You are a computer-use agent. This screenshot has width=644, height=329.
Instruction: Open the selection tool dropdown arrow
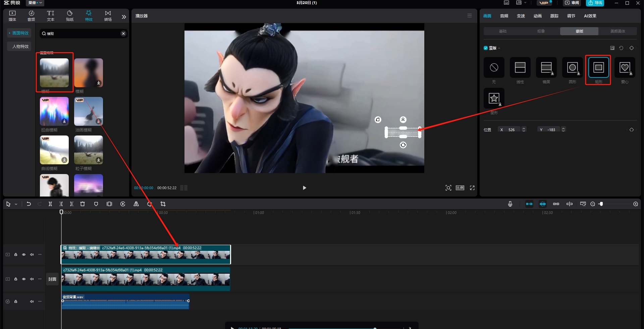pyautogui.click(x=16, y=204)
